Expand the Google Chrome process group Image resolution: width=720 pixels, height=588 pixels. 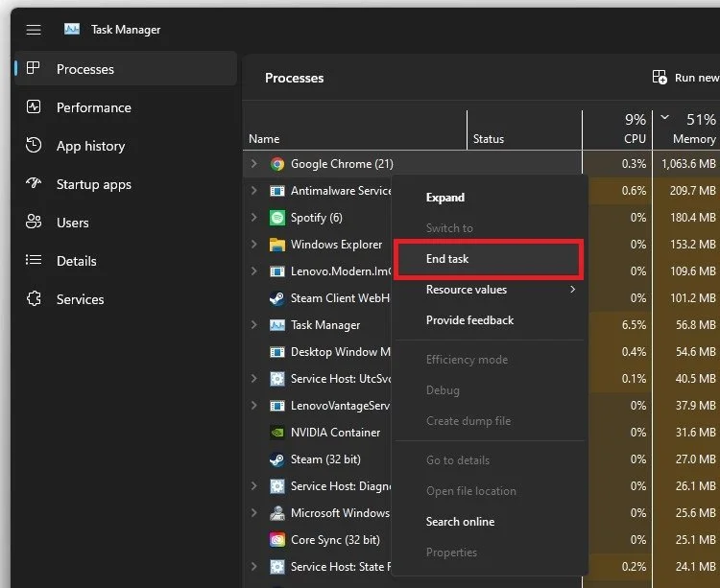(253, 163)
